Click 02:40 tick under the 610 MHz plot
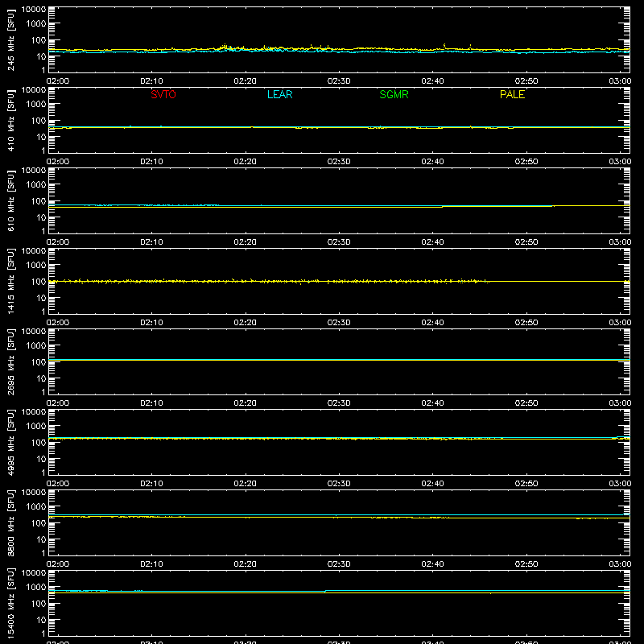 coord(432,242)
